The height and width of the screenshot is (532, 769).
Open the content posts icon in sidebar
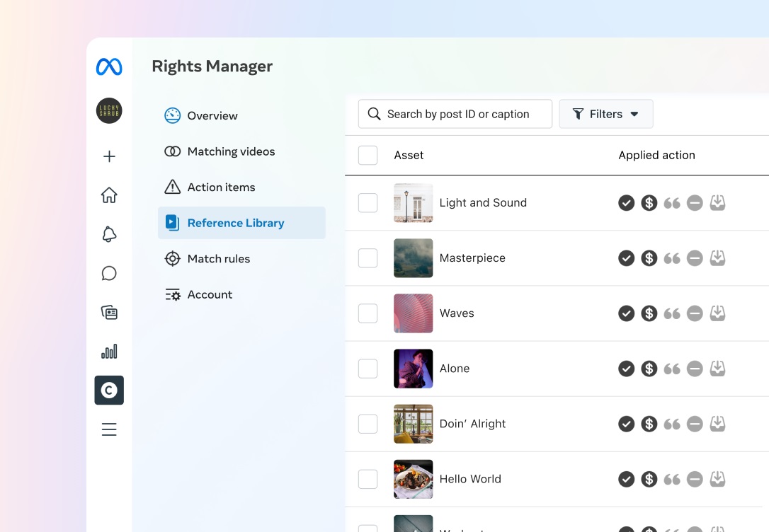tap(109, 312)
